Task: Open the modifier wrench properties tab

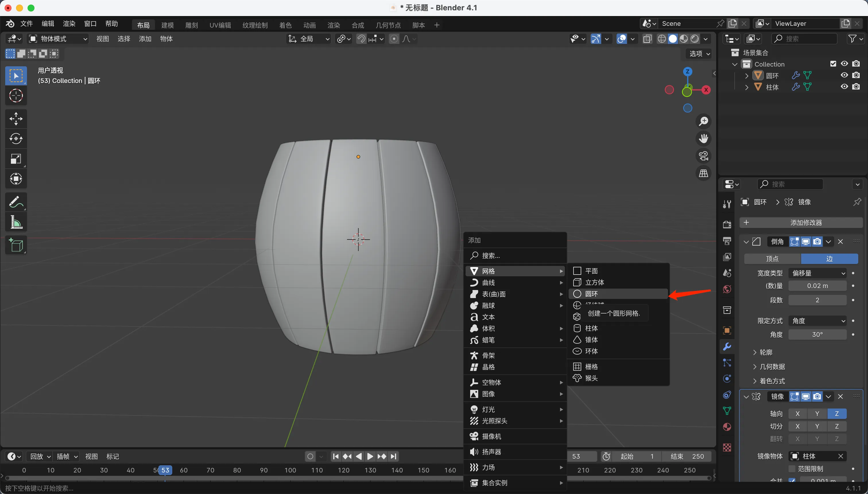Action: pyautogui.click(x=727, y=347)
